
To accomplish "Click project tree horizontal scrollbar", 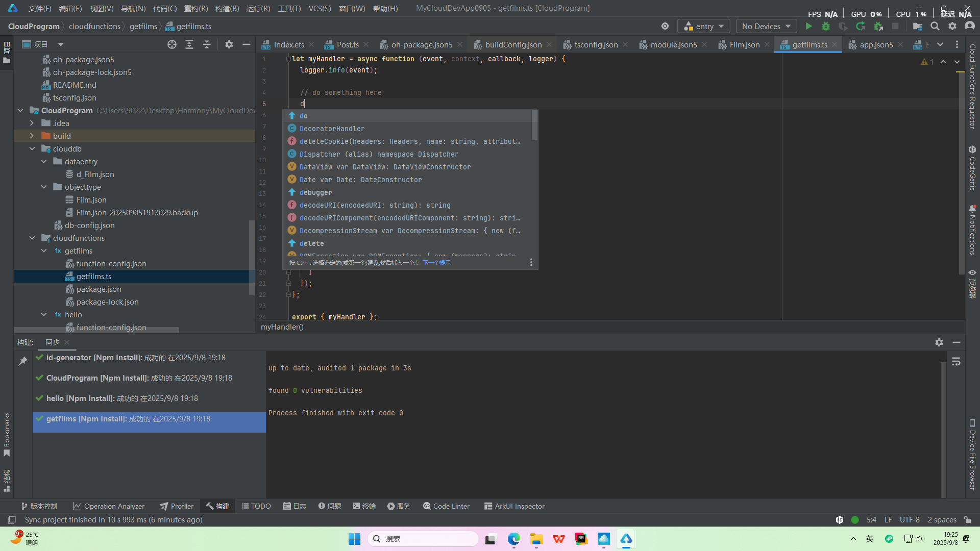I will pyautogui.click(x=97, y=330).
